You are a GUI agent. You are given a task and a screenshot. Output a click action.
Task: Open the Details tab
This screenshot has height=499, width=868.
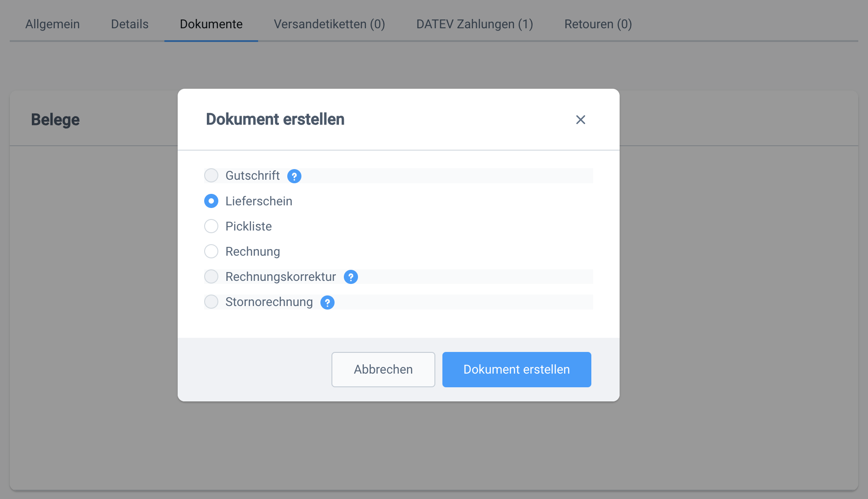click(129, 24)
